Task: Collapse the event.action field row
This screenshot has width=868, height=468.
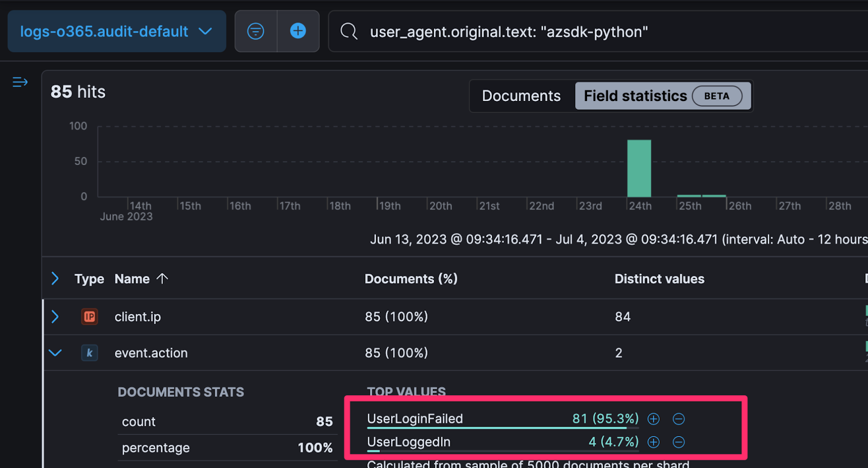Action: 55,353
